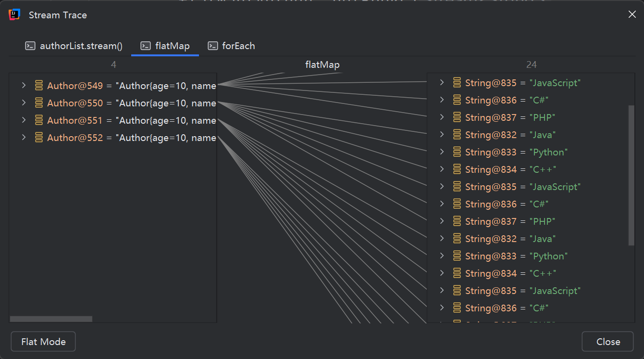
Task: Click object icon of topmost String@837 row
Action: tap(457, 117)
